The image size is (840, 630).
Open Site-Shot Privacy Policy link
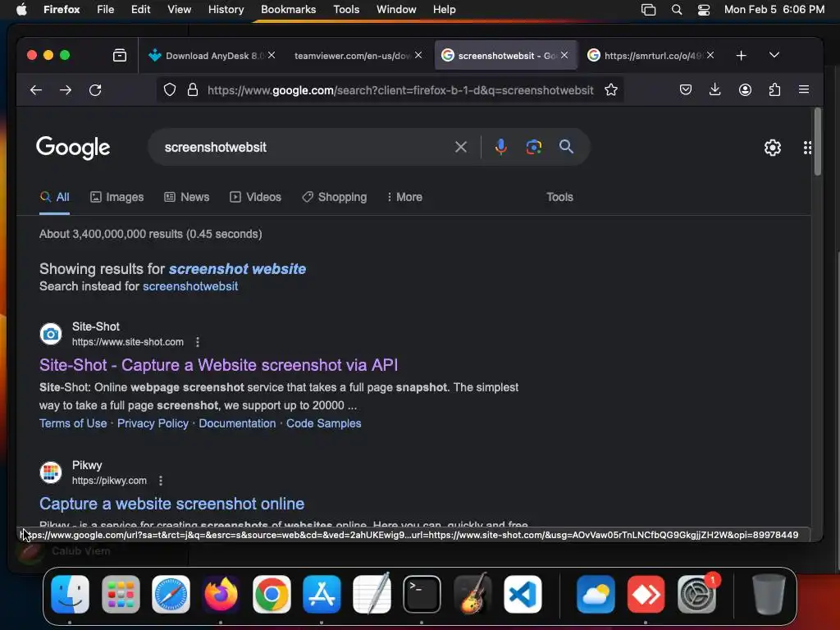click(x=153, y=423)
